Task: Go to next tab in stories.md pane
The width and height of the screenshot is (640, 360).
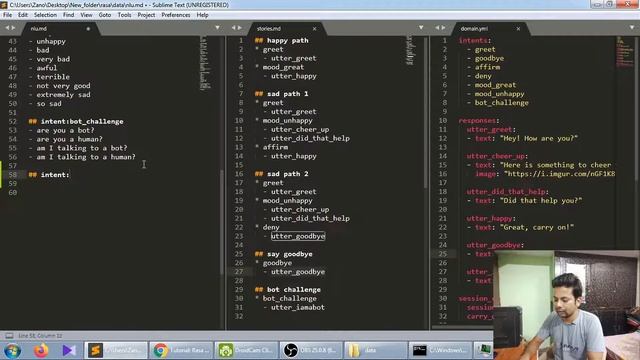Action: point(240,28)
